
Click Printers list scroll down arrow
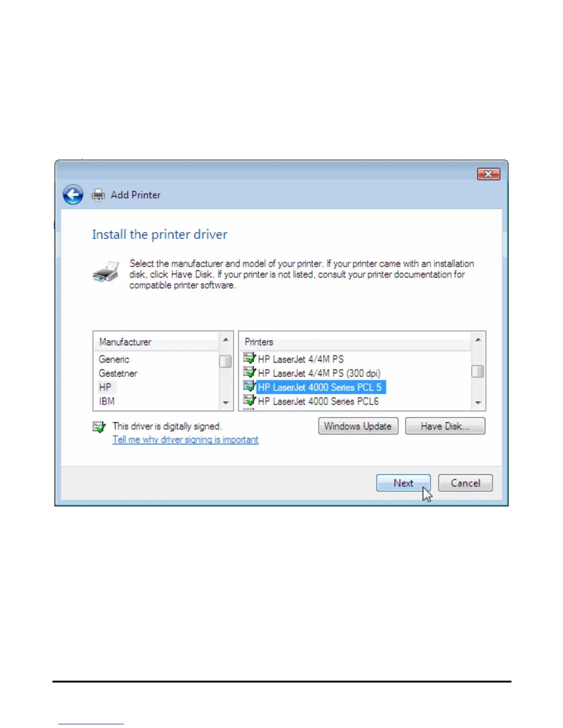click(x=478, y=403)
